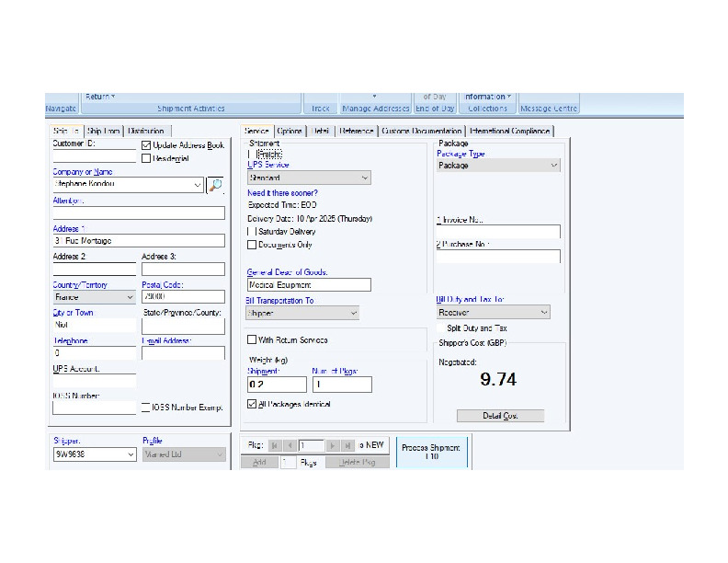Open the Customs Documentation tab

pyautogui.click(x=422, y=132)
